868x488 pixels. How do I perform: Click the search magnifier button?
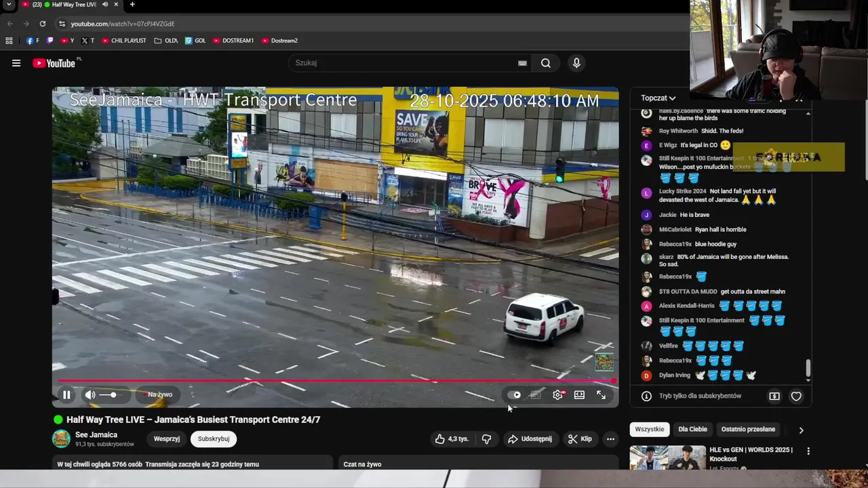[x=546, y=63]
